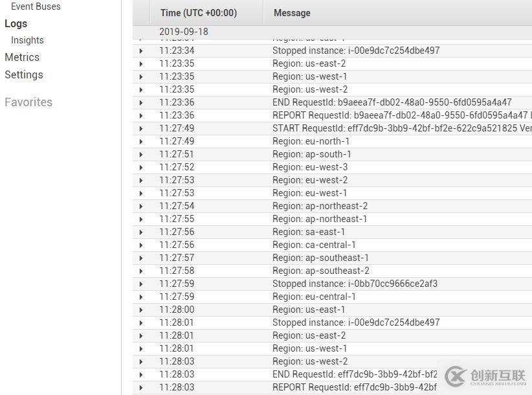Click the timestamp 11:23:34
532x395 pixels.
177,51
